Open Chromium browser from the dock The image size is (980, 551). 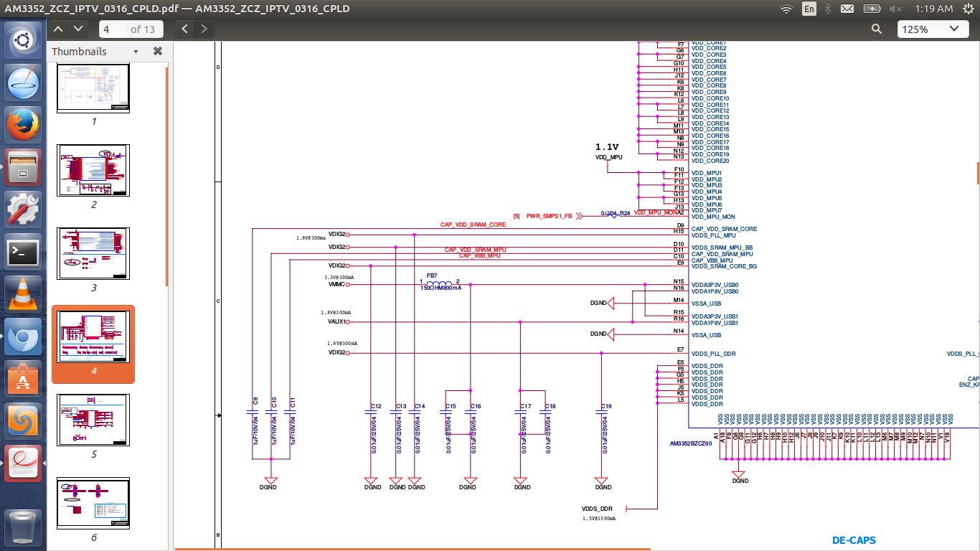click(x=23, y=336)
